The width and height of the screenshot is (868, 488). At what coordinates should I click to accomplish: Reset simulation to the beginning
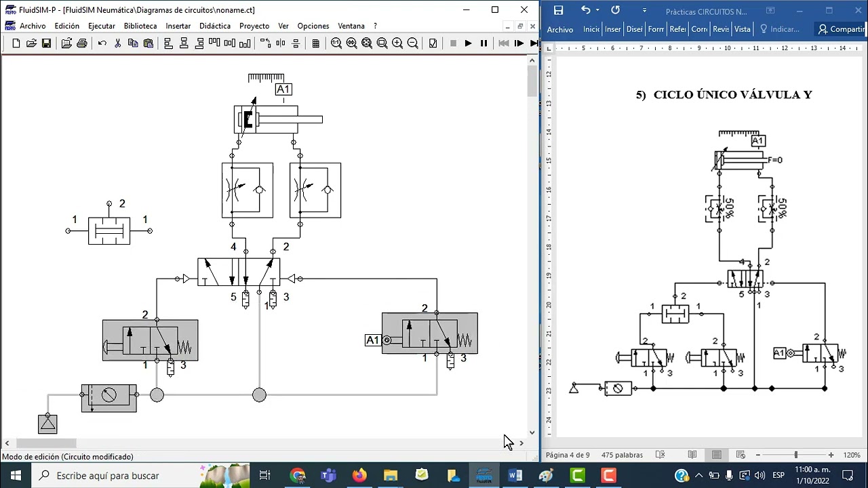(504, 43)
